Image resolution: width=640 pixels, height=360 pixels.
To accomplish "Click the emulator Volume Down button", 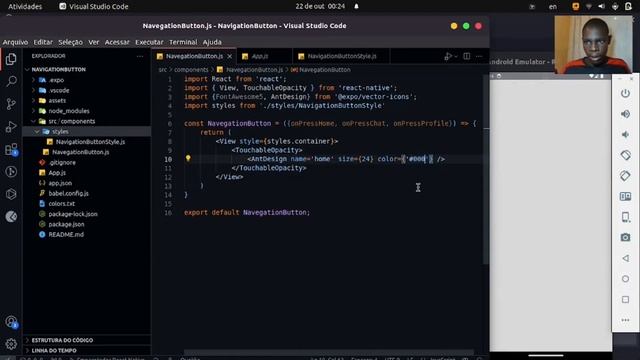I will point(625,134).
